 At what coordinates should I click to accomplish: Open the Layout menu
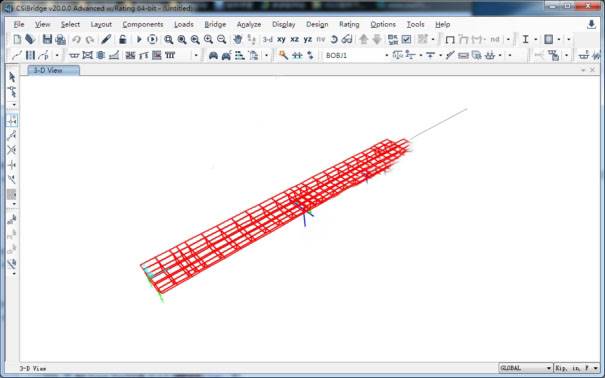[101, 24]
